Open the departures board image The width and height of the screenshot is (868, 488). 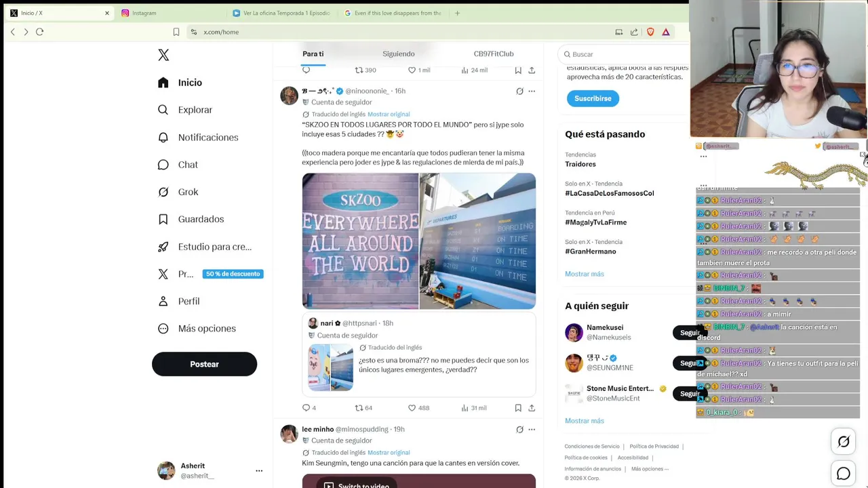coord(477,241)
